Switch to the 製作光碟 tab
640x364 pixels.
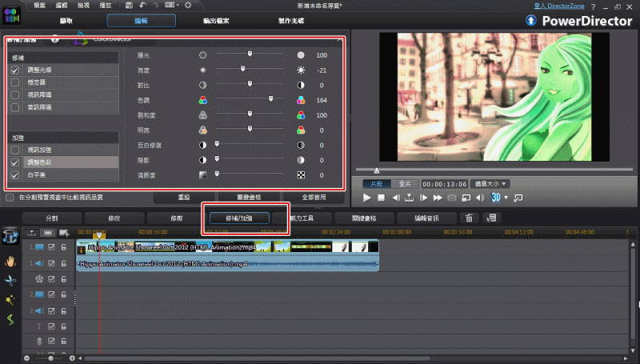291,21
